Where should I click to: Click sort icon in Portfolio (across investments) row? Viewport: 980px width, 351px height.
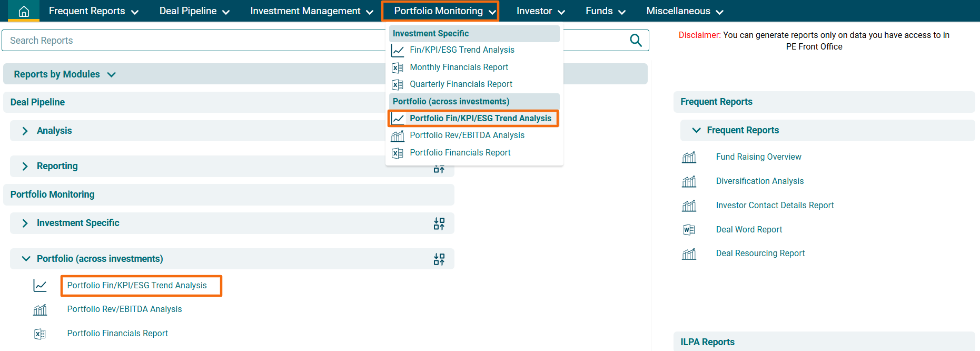pyautogui.click(x=439, y=259)
